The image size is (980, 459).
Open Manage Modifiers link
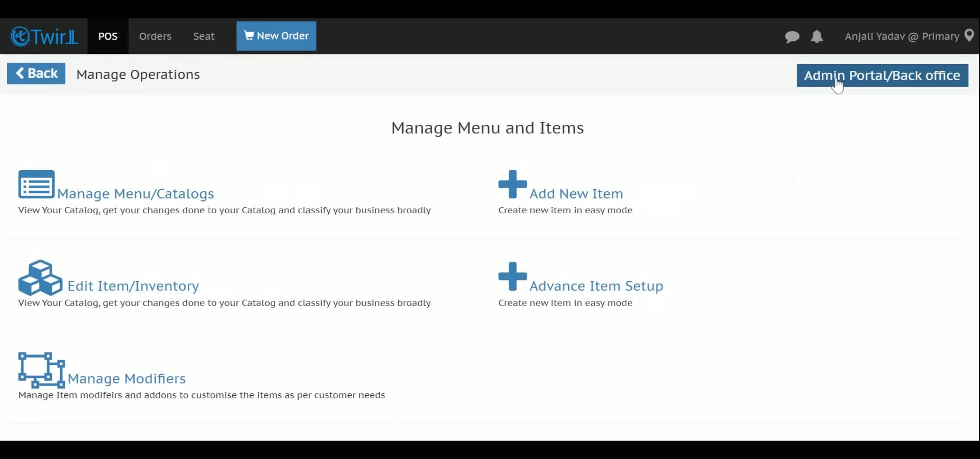tap(127, 378)
